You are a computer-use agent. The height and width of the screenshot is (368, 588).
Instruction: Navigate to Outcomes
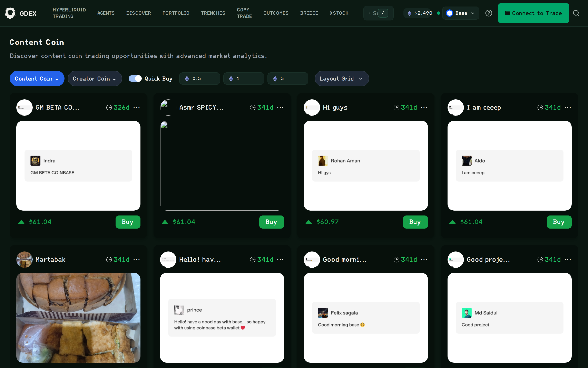tap(276, 13)
